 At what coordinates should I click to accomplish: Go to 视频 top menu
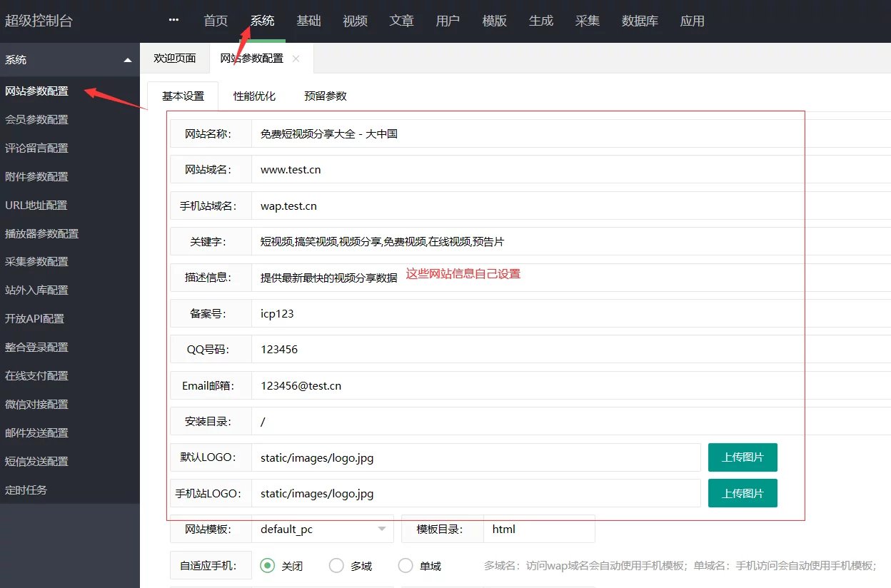coord(355,21)
